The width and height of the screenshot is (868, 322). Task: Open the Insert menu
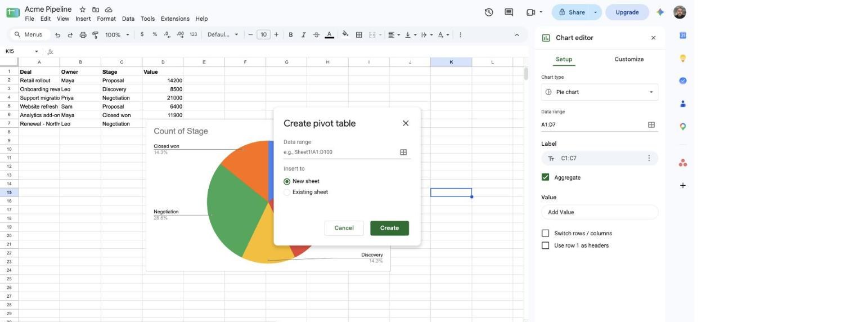83,19
